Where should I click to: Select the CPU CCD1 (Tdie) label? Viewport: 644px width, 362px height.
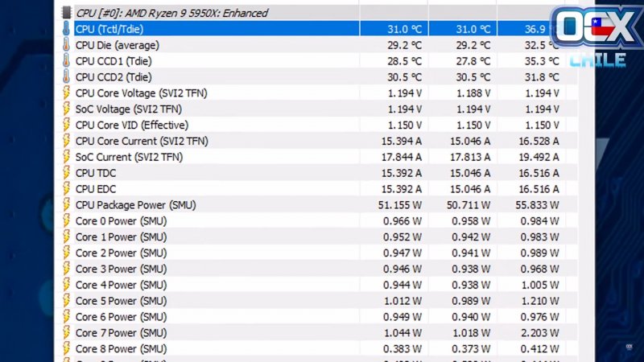click(114, 61)
